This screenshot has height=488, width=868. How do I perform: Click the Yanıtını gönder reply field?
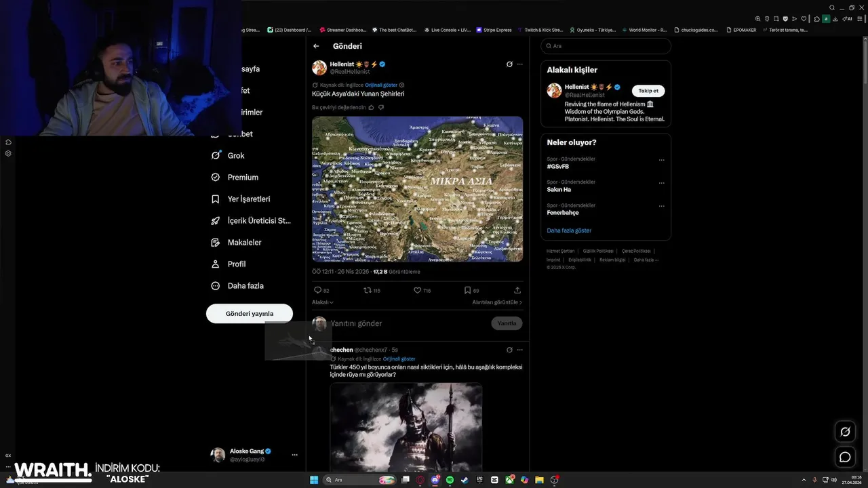click(407, 323)
